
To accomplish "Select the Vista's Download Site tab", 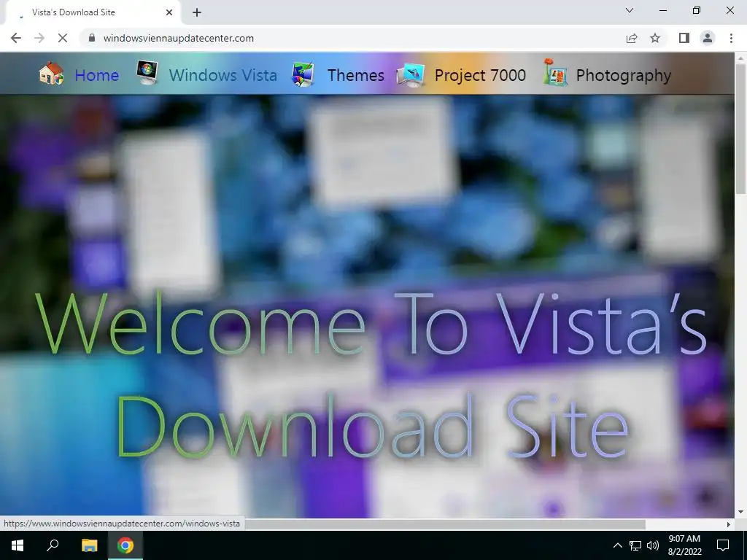I will (x=93, y=12).
